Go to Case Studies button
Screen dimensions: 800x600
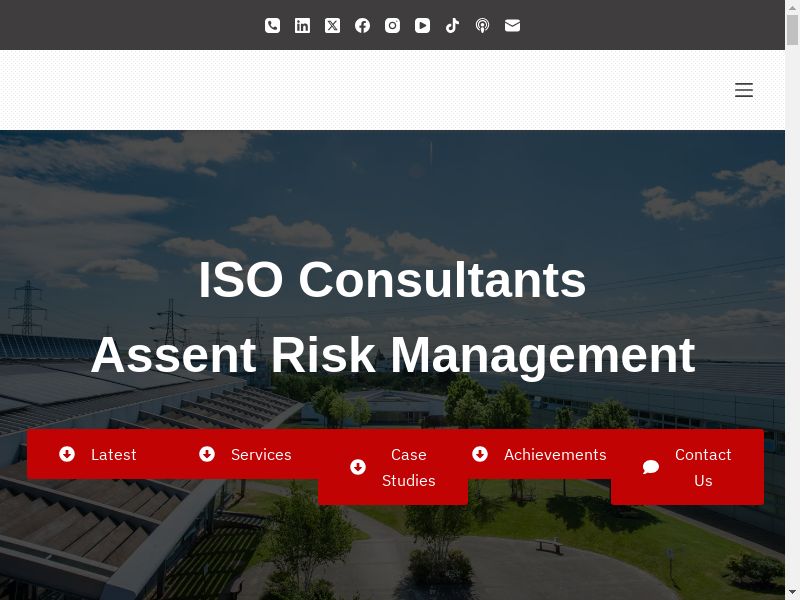click(393, 467)
